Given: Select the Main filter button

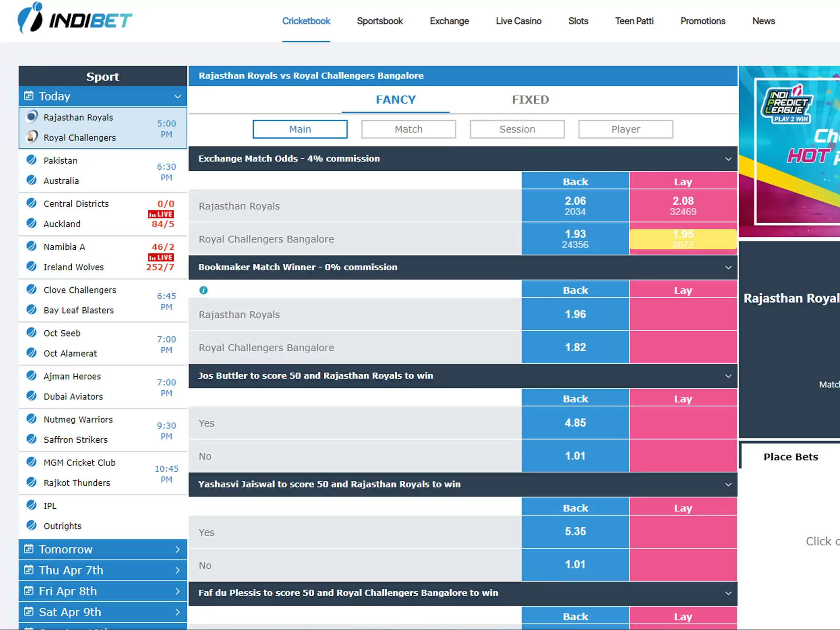Looking at the screenshot, I should click(300, 129).
